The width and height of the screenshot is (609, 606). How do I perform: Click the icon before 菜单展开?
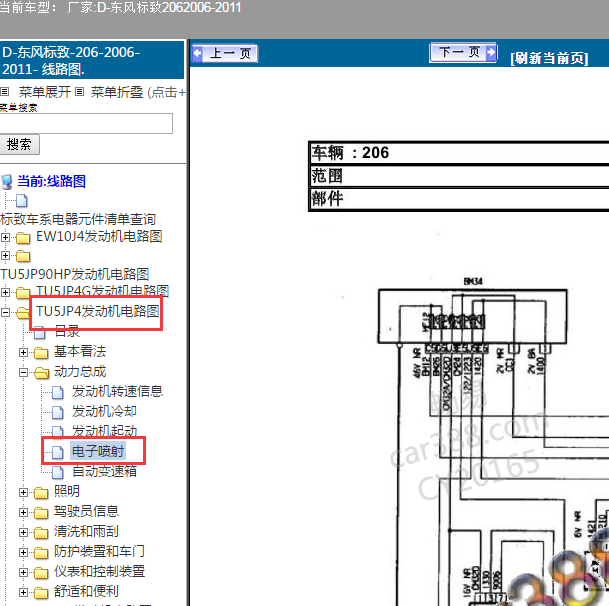(5, 92)
